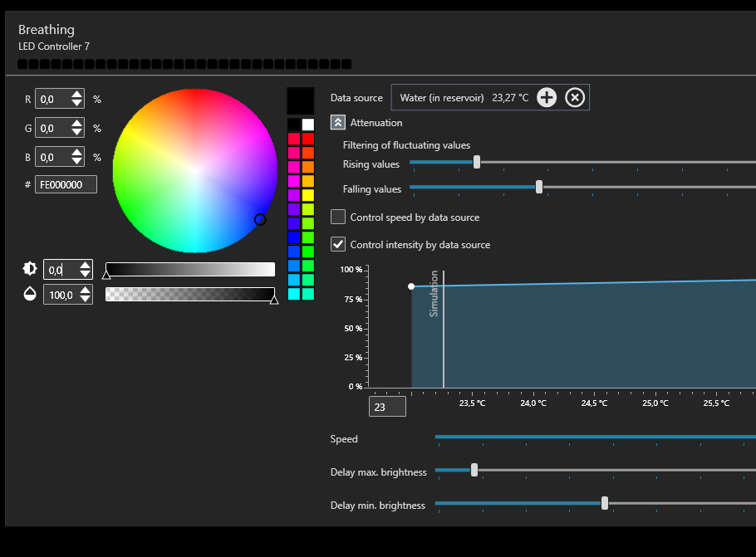Click the graph start temperature field showing 23
This screenshot has width=756, height=557.
pos(387,407)
